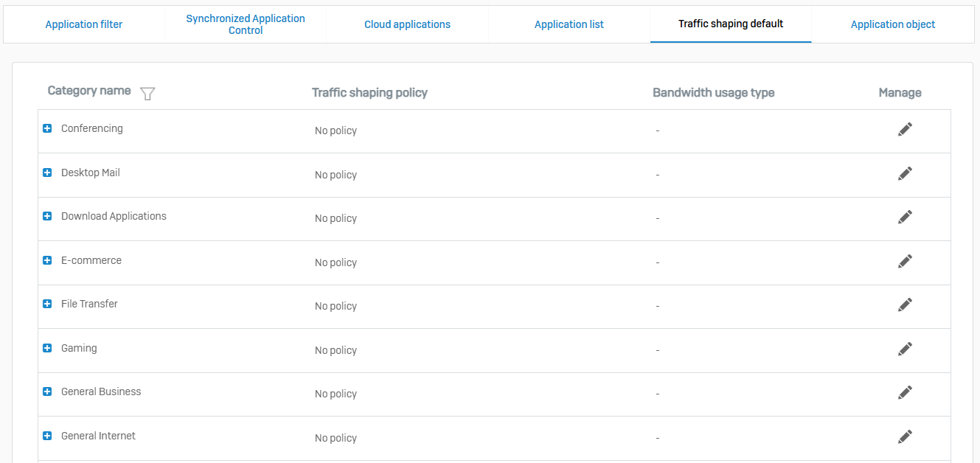
Task: Click the Gaming row edit pencil
Action: (x=905, y=349)
